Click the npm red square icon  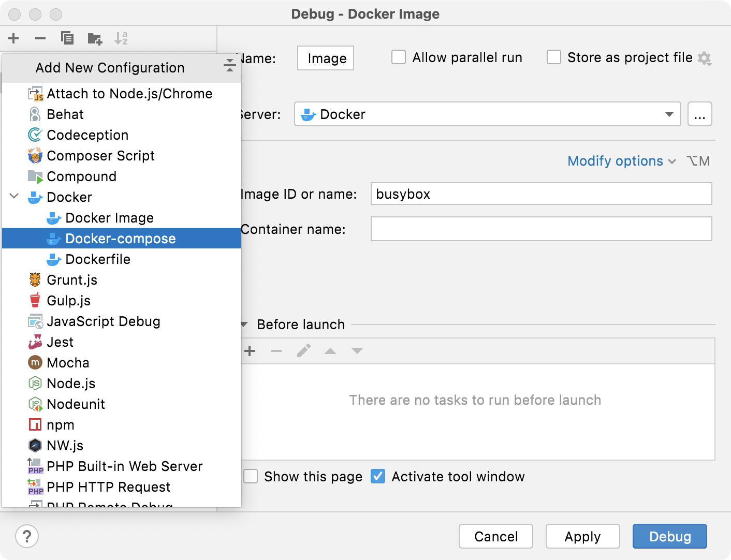tap(35, 425)
